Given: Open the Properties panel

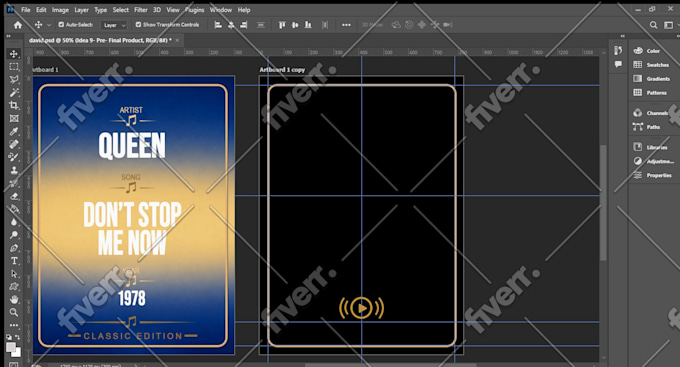Looking at the screenshot, I should (652, 175).
